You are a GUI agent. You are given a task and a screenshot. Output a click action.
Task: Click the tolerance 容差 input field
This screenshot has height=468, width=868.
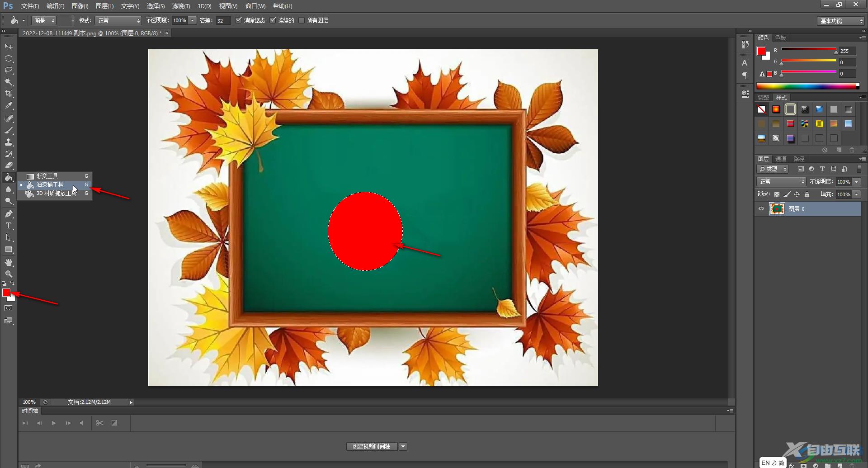pyautogui.click(x=223, y=20)
